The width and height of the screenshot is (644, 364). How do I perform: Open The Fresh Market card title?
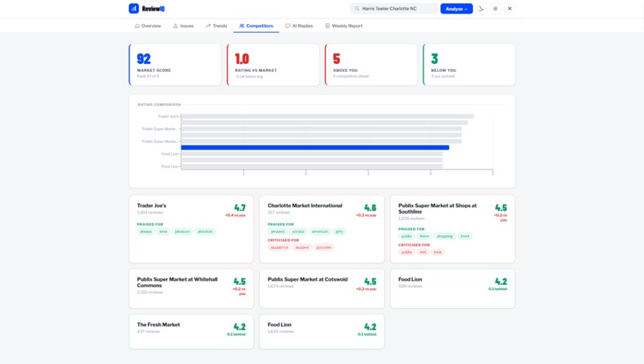[158, 324]
